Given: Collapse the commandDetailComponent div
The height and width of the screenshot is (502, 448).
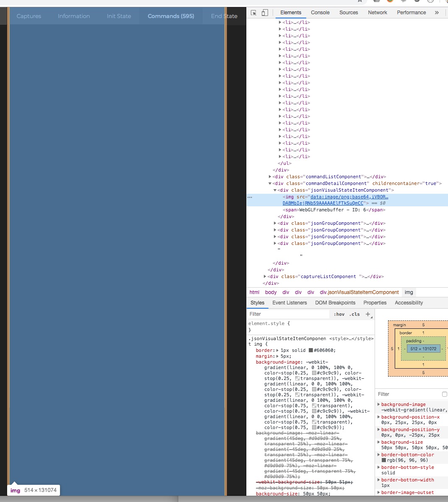Looking at the screenshot, I should (271, 183).
